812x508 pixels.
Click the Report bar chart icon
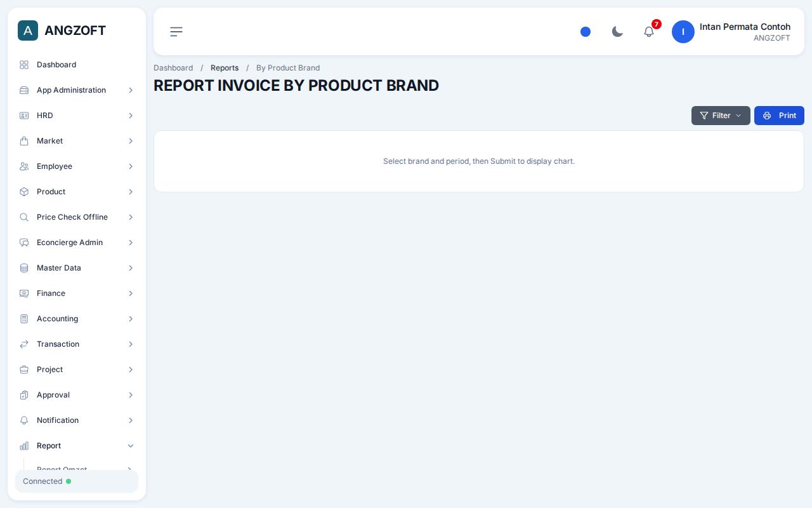coord(24,446)
